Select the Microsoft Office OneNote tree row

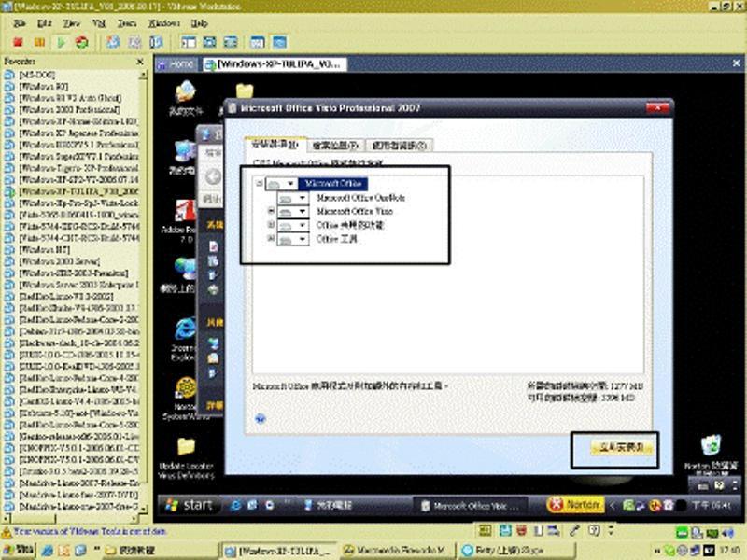pyautogui.click(x=360, y=198)
